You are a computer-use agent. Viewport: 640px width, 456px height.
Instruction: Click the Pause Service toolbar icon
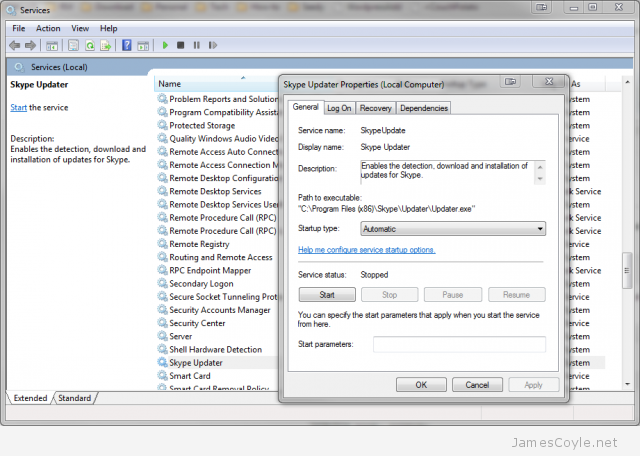point(196,45)
